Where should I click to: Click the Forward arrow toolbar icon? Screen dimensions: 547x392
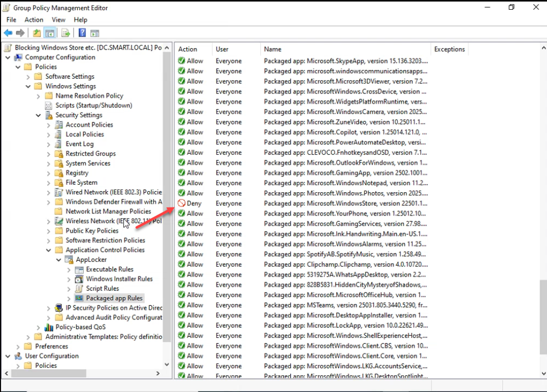20,33
